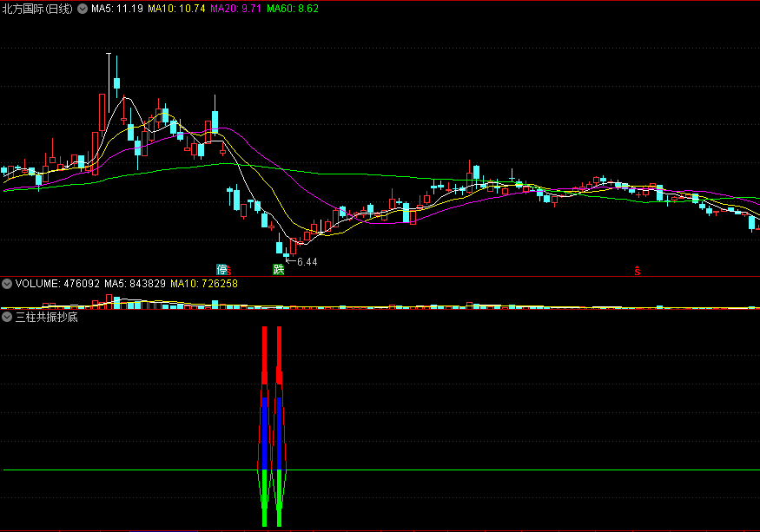Open the VOLUME panel settings dropdown
The width and height of the screenshot is (760, 532).
7,284
